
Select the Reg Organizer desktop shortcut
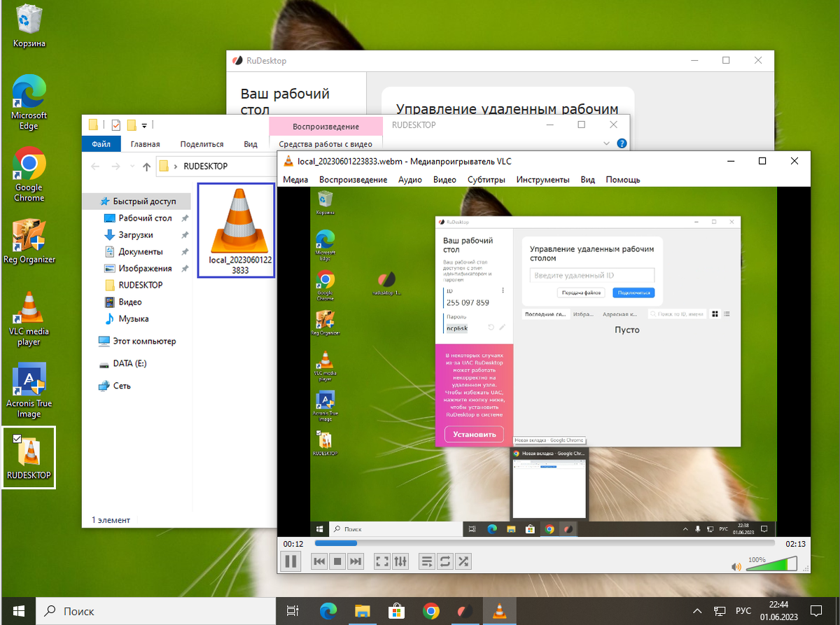point(29,241)
